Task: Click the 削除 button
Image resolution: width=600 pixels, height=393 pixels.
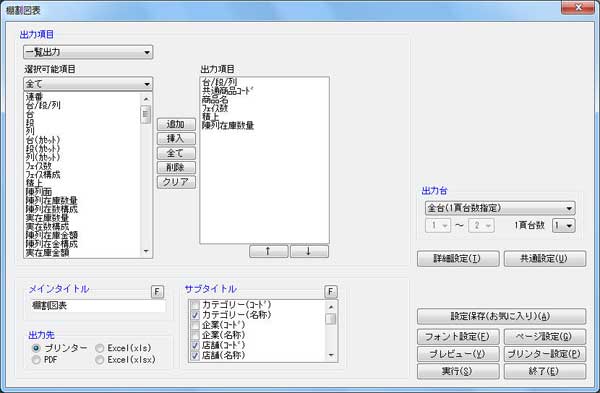Action: coord(176,167)
